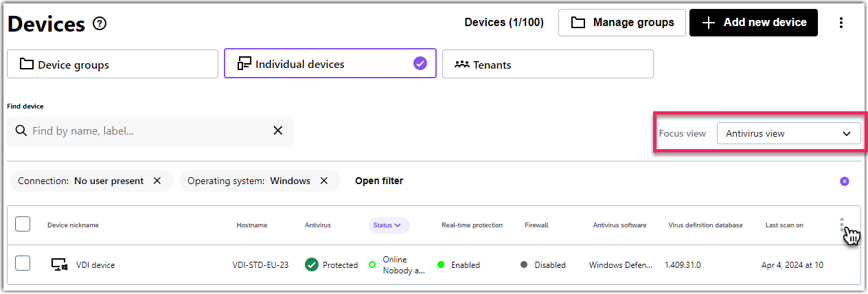Switch to the Tenants tab
This screenshot has width=868, height=294.
[x=548, y=64]
